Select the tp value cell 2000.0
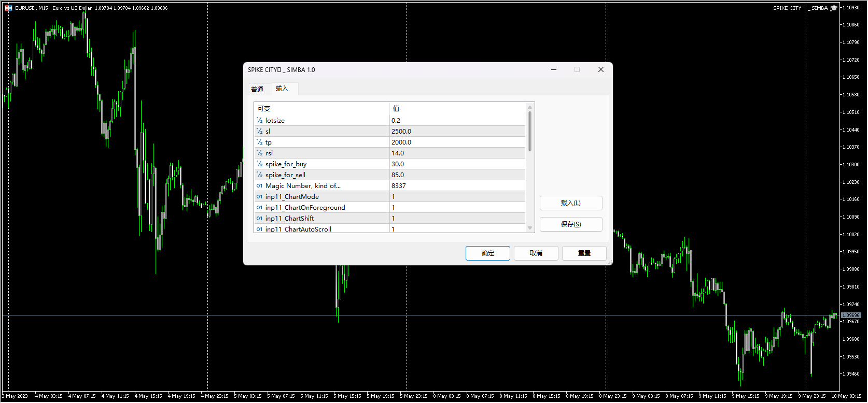 [x=456, y=142]
